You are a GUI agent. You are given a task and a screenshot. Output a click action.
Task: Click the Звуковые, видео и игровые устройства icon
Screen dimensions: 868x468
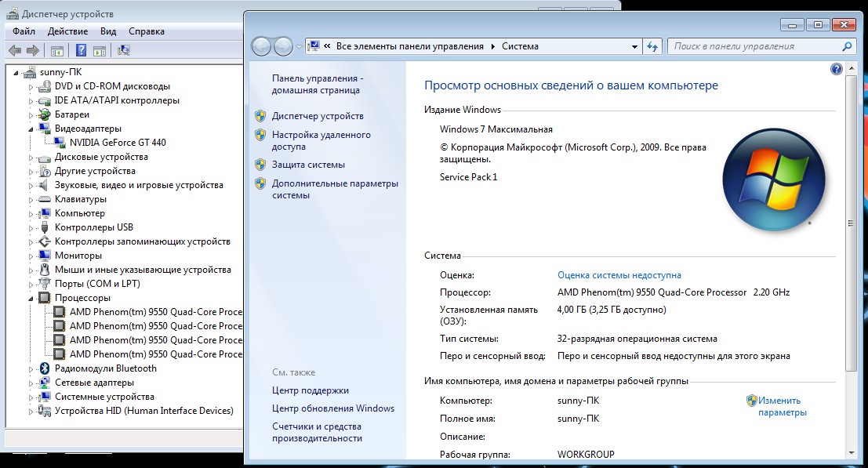point(44,185)
